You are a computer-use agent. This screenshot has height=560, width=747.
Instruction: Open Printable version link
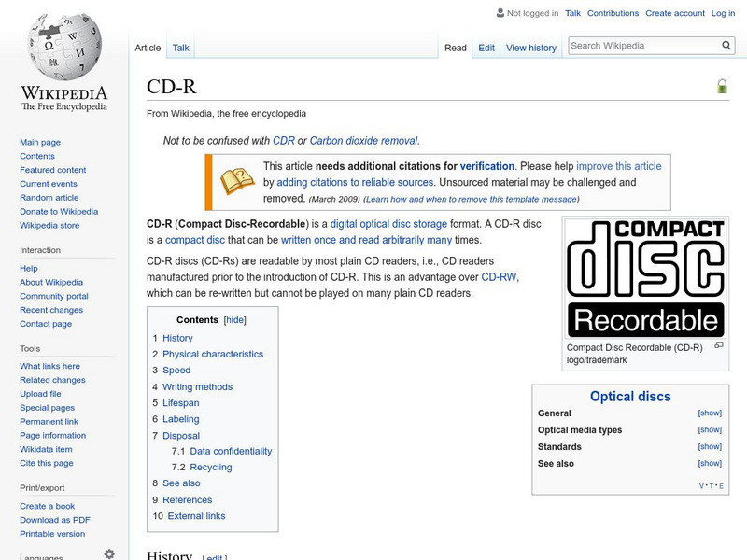tap(52, 533)
